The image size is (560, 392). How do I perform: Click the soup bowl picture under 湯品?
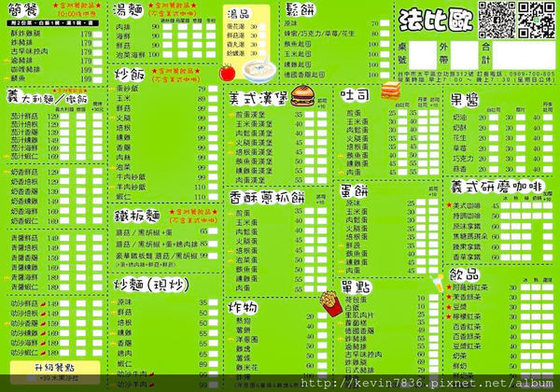[x=259, y=69]
